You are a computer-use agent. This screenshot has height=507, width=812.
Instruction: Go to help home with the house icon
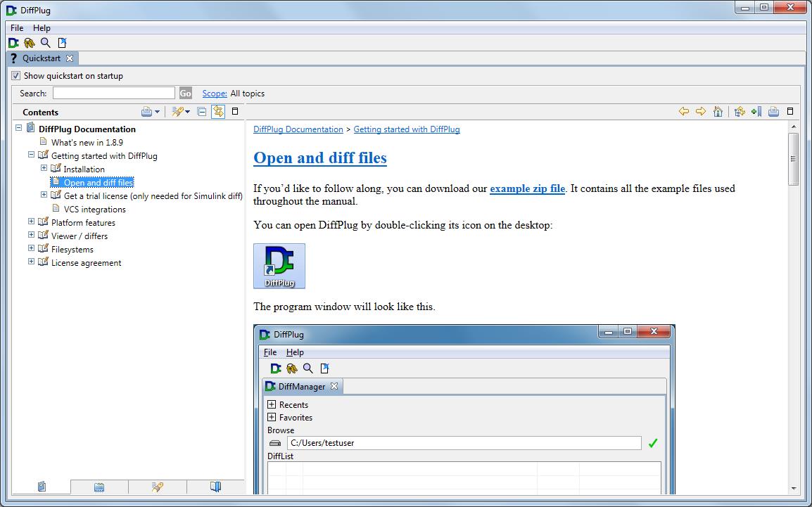pyautogui.click(x=718, y=111)
